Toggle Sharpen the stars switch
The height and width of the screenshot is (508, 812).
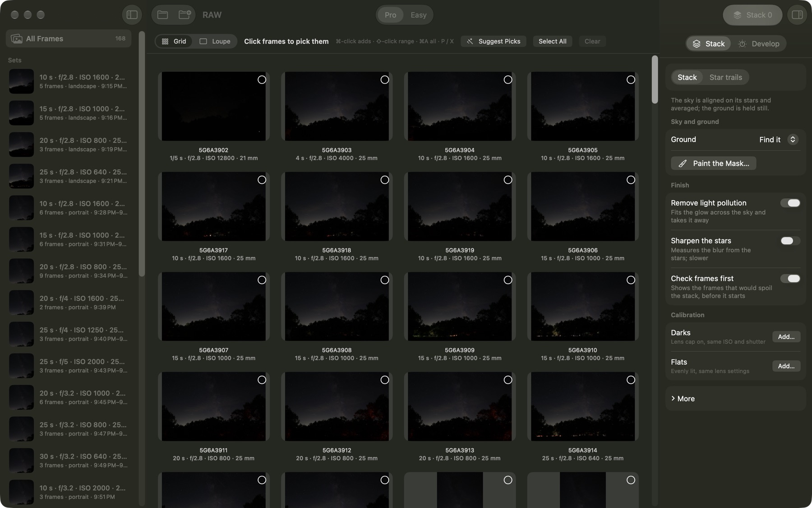[790, 241]
